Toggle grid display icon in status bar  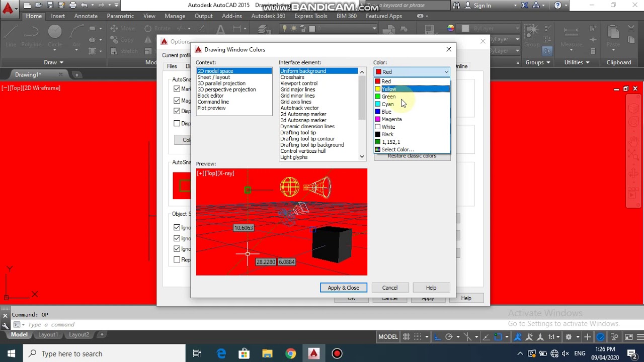click(x=406, y=337)
